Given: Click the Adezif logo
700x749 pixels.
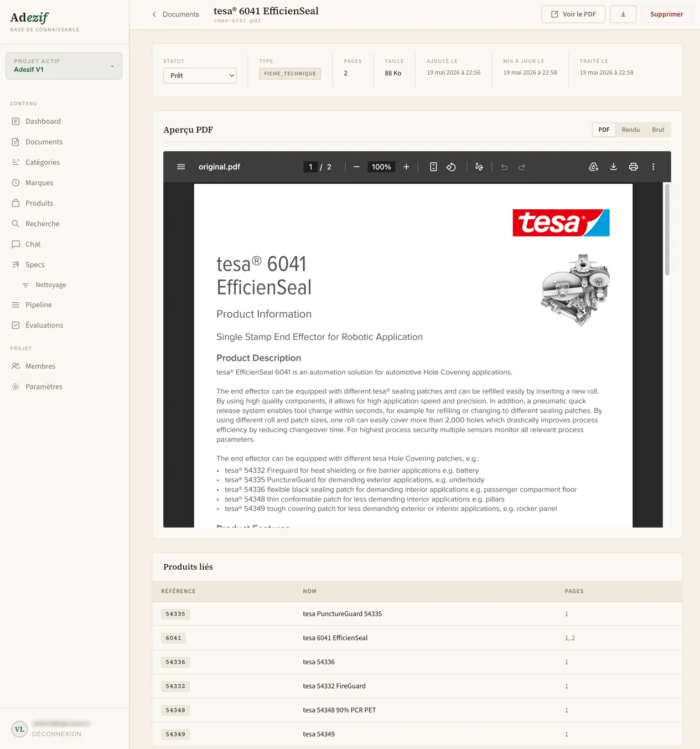Looking at the screenshot, I should click(29, 18).
